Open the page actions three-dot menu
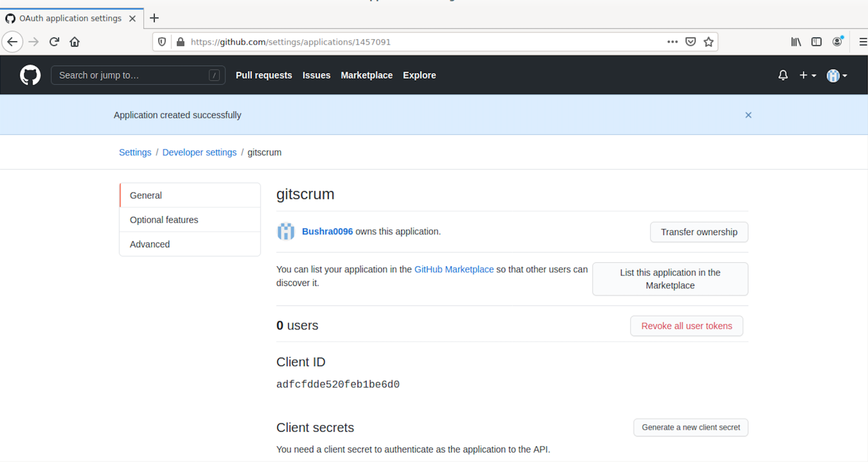This screenshot has width=868, height=462. point(672,42)
